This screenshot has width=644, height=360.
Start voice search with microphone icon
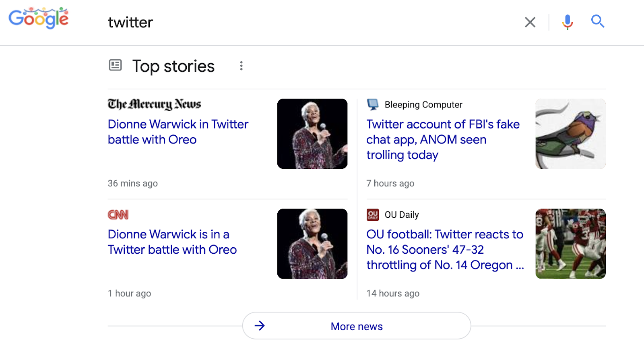click(x=568, y=22)
